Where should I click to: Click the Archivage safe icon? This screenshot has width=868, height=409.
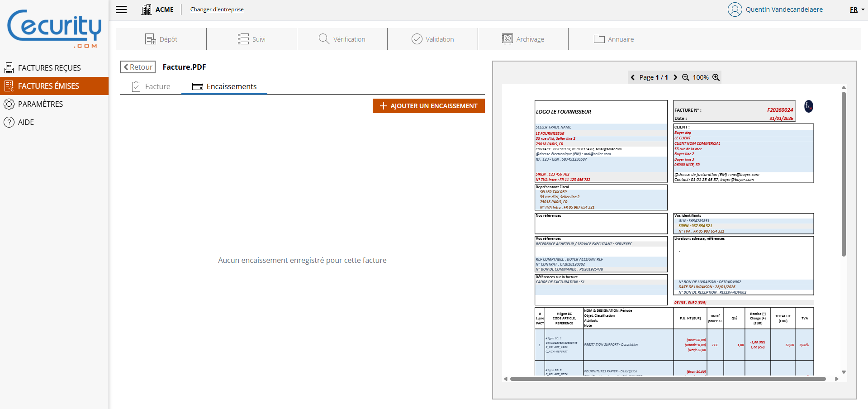click(508, 39)
